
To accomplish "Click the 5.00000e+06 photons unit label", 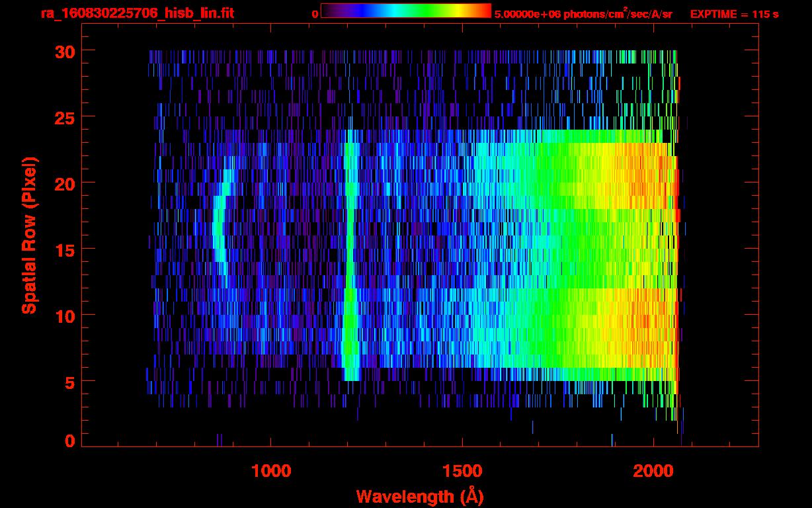I will pyautogui.click(x=583, y=13).
